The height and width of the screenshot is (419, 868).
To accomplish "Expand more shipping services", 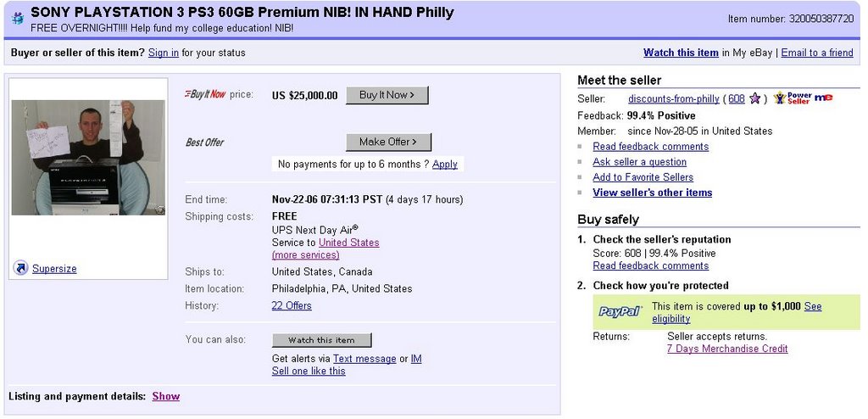I will [x=305, y=255].
